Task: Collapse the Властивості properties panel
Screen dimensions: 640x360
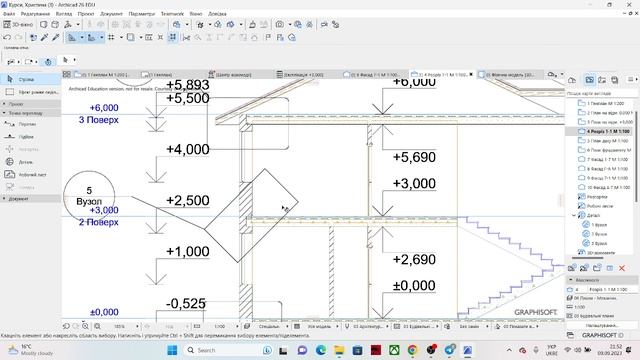Action: click(x=571, y=280)
